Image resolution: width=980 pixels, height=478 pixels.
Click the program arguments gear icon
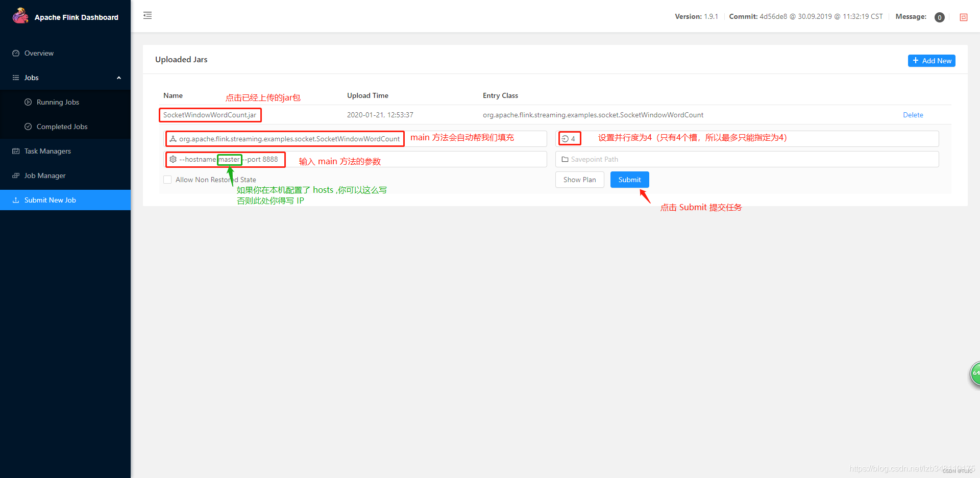pyautogui.click(x=173, y=159)
